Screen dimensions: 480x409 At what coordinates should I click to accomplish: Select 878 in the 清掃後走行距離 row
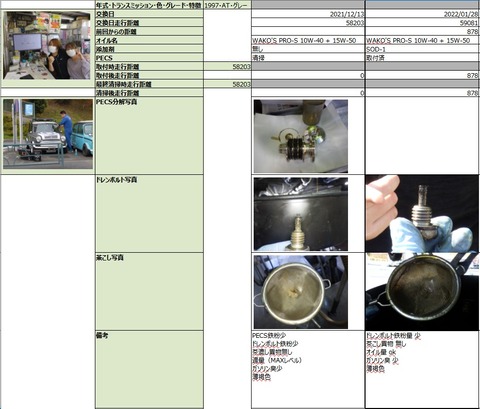[x=422, y=93]
